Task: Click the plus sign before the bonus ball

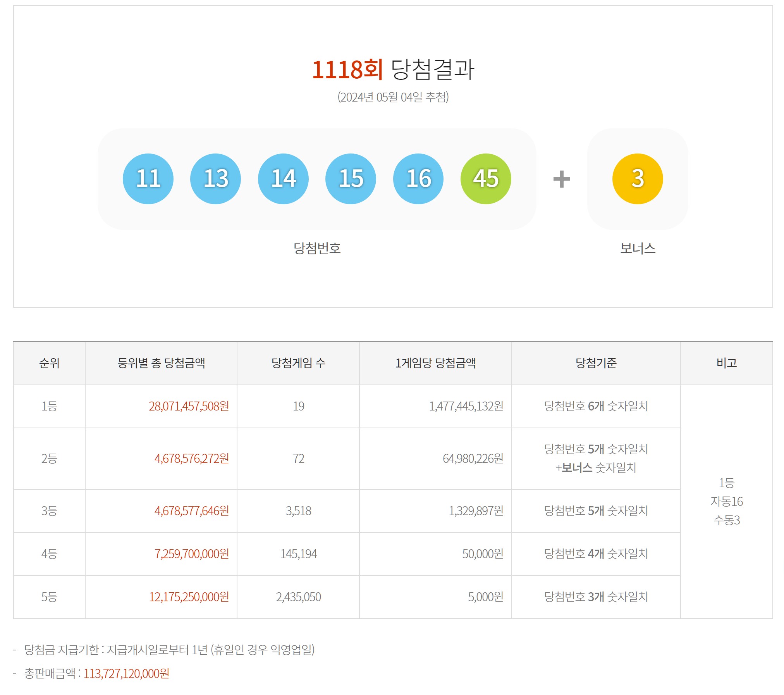Action: pyautogui.click(x=562, y=179)
